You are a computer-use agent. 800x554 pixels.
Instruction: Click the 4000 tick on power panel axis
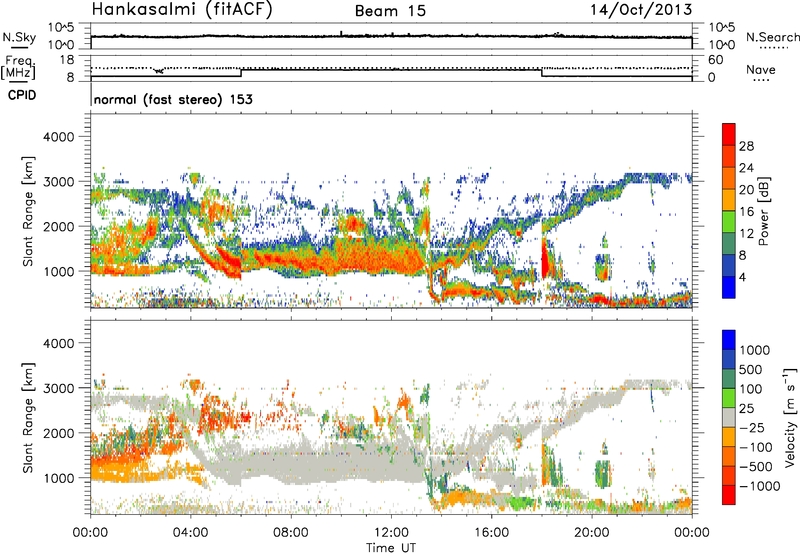tap(59, 137)
